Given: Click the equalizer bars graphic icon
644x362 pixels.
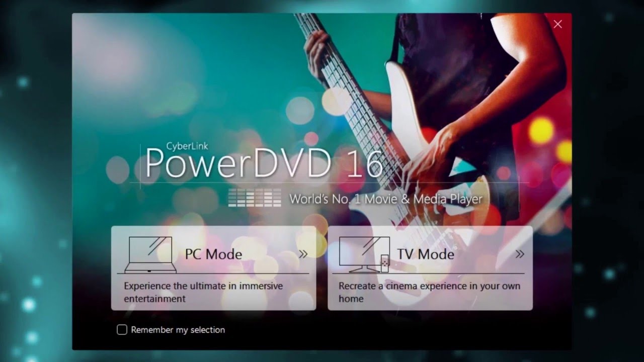Looking at the screenshot, I should pyautogui.click(x=255, y=198).
